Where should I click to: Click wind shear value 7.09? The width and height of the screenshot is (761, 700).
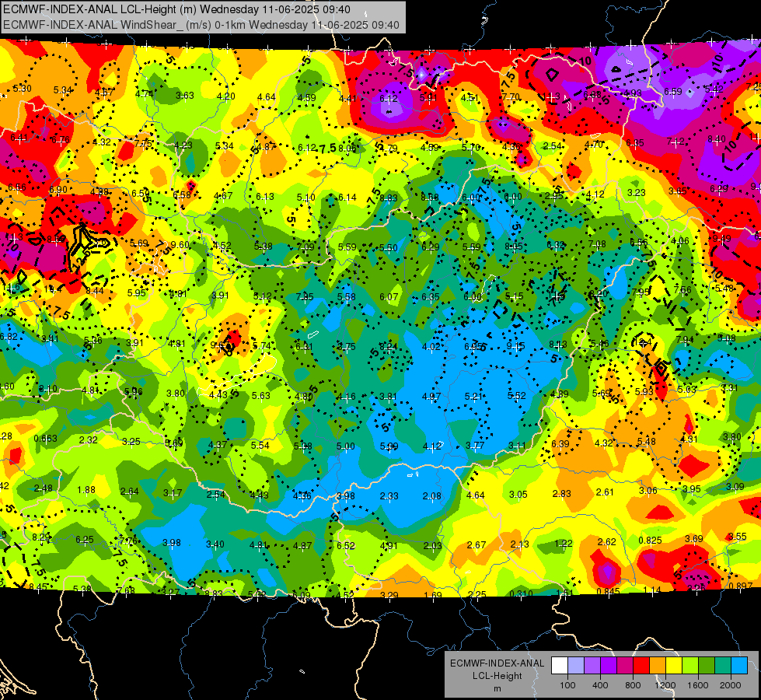pos(305,247)
